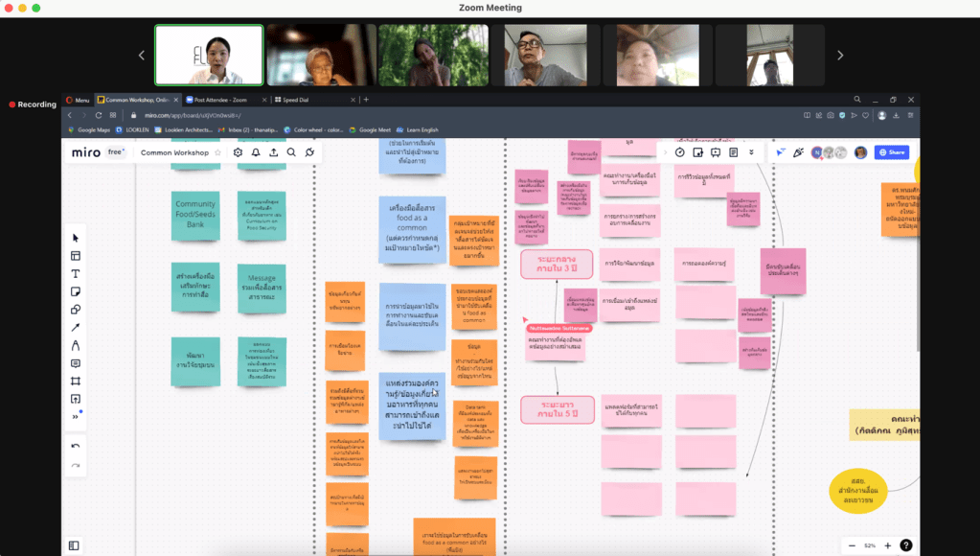The image size is (980, 556).
Task: Toggle the frames panel at bottom left
Action: coord(74,545)
